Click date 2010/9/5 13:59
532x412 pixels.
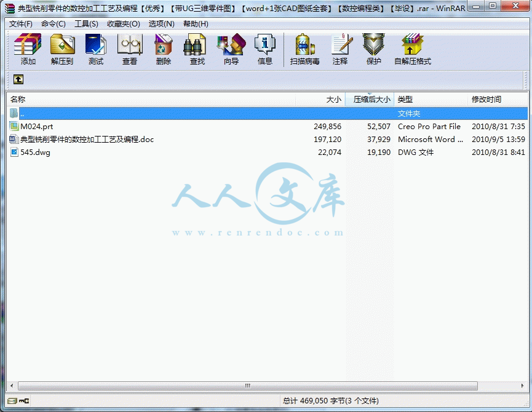click(498, 140)
